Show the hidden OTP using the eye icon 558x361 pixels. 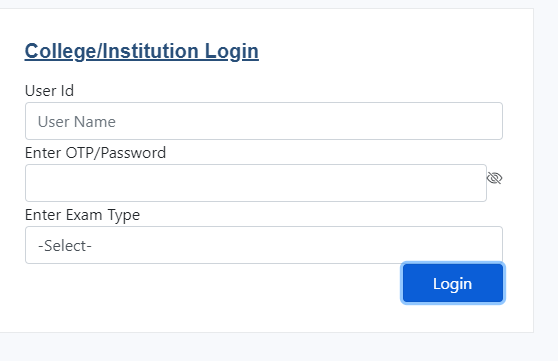pos(494,178)
